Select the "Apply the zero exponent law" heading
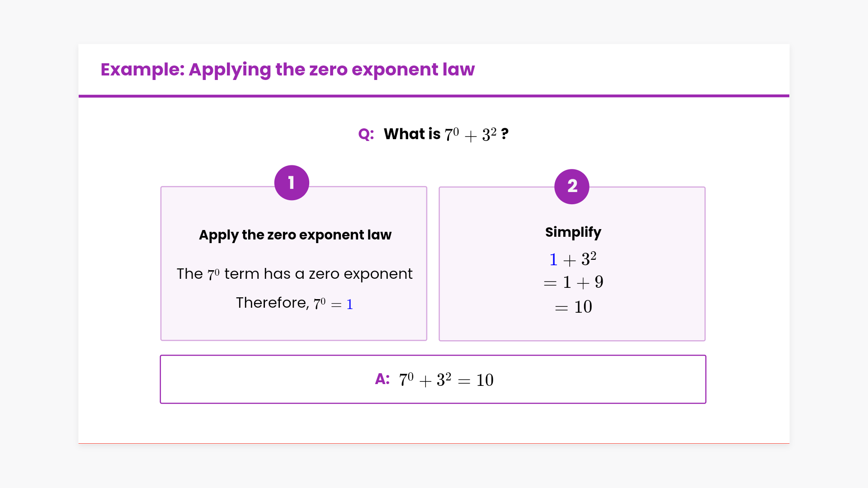Image resolution: width=868 pixels, height=488 pixels. [x=295, y=235]
